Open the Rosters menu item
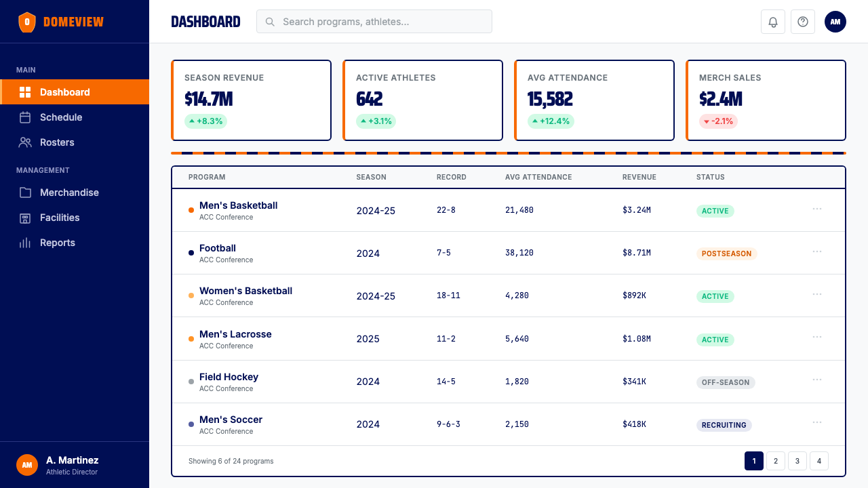Screen dimensions: 868x488 (75, 142)
